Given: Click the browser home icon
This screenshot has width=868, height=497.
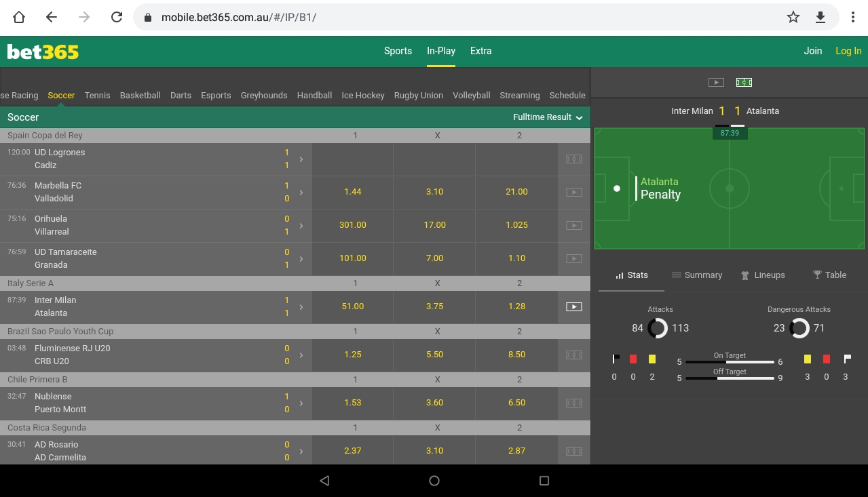Looking at the screenshot, I should pos(20,18).
